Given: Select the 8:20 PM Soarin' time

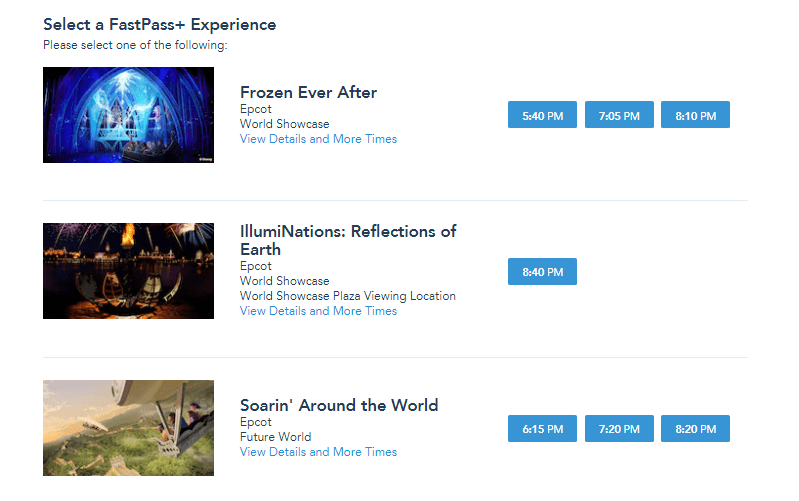Looking at the screenshot, I should click(695, 429).
